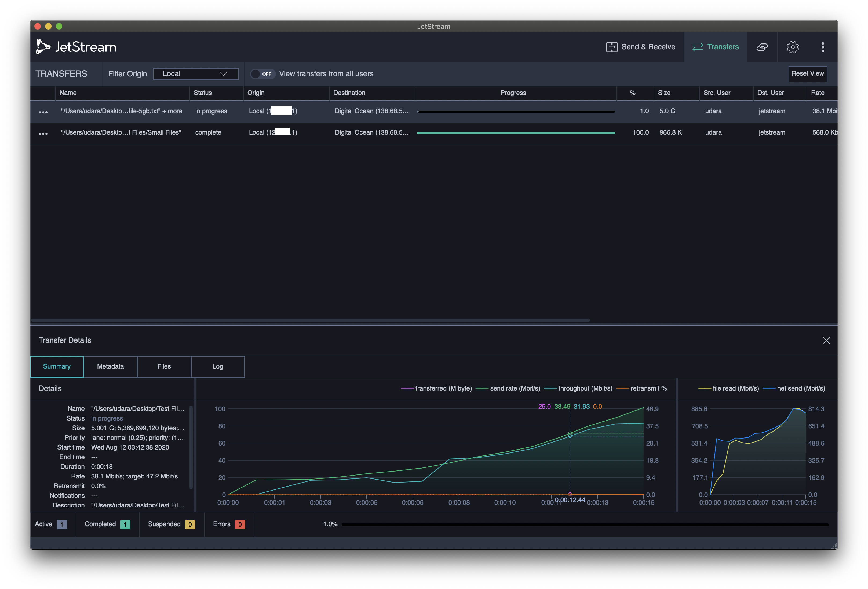Click the Priority value lane: normal

tap(137, 438)
